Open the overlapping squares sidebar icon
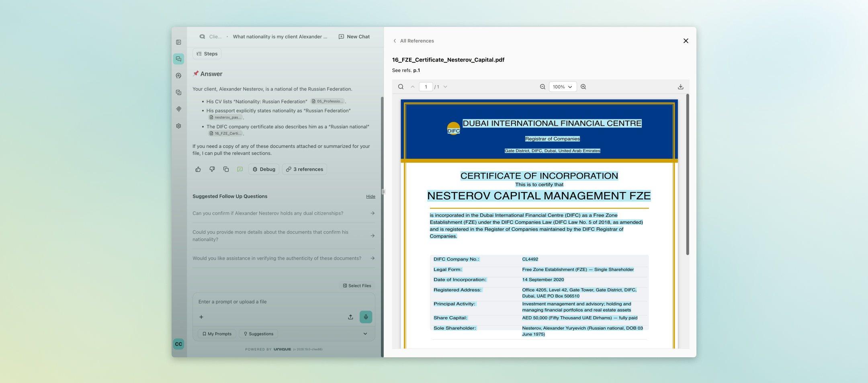This screenshot has width=868, height=383. (178, 92)
